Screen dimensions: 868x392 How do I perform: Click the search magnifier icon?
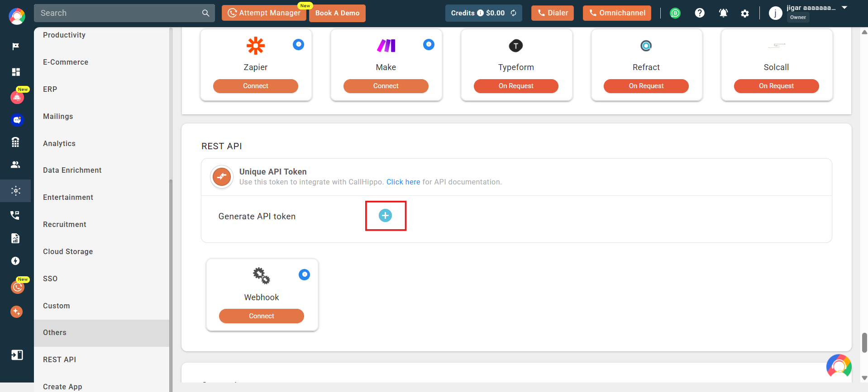pos(205,13)
